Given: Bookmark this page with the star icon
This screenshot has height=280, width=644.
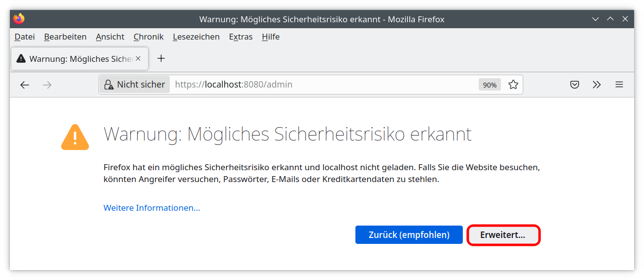Looking at the screenshot, I should click(513, 85).
